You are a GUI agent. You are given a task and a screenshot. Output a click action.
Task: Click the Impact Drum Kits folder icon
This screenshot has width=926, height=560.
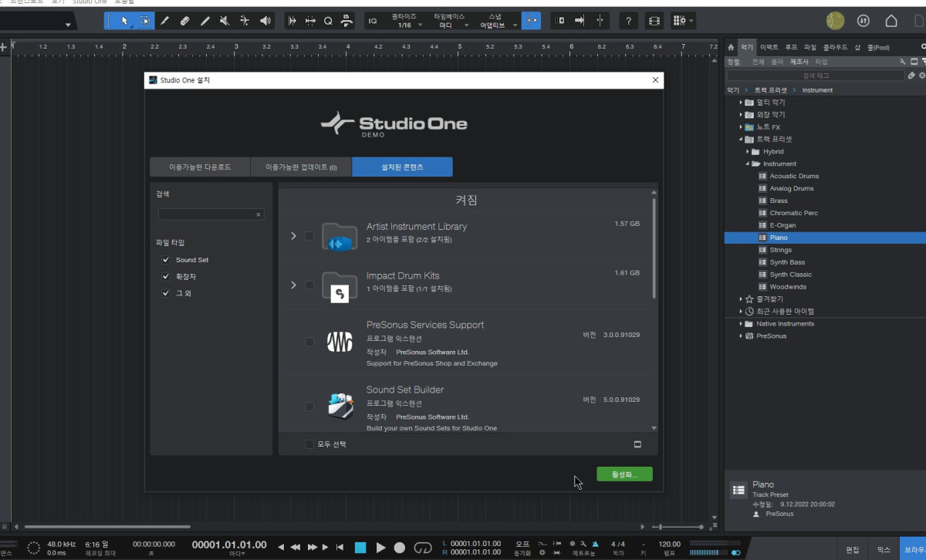pos(340,285)
